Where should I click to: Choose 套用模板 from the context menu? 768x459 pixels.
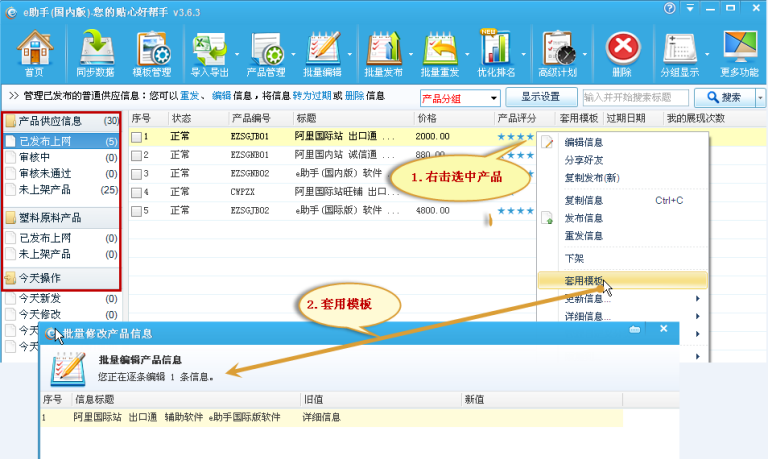click(623, 280)
